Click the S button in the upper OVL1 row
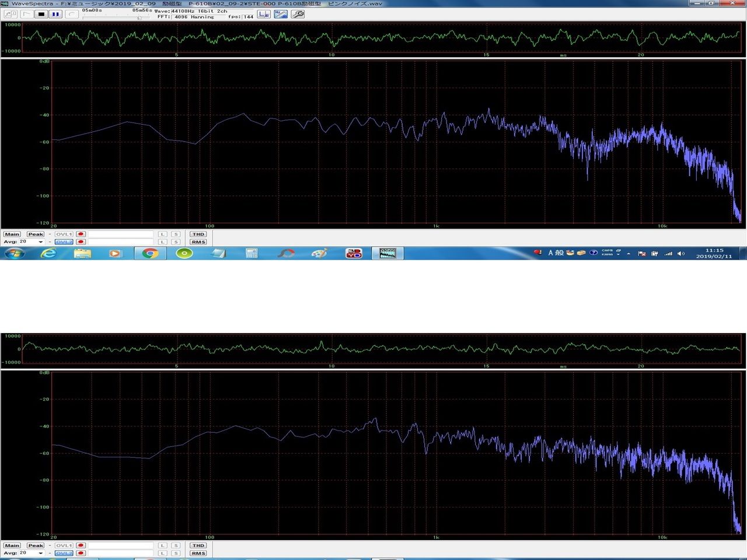Viewport: 747px width, 560px height. pyautogui.click(x=175, y=235)
